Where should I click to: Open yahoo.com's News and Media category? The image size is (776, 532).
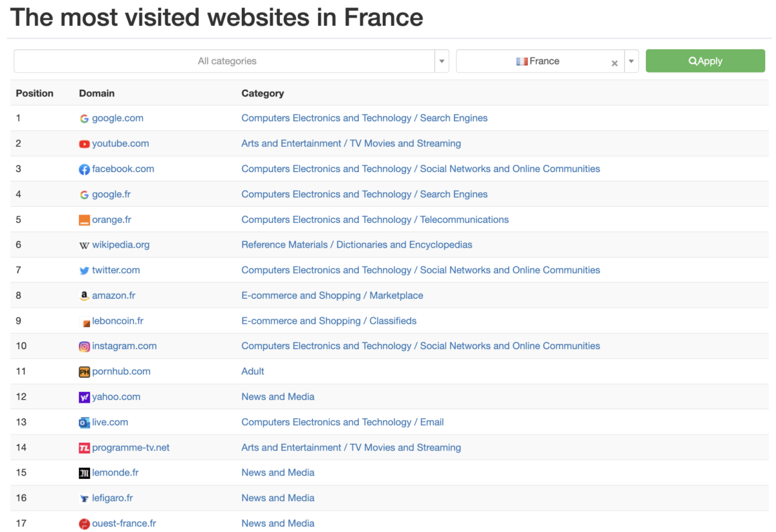pos(278,397)
